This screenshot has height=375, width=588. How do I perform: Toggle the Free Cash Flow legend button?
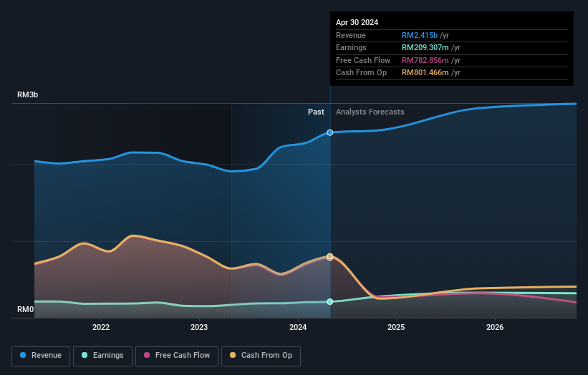177,356
